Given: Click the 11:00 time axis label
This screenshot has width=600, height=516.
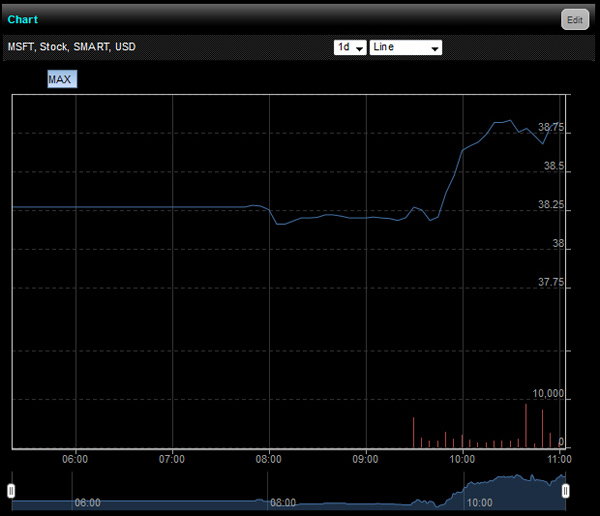Looking at the screenshot, I should point(559,459).
